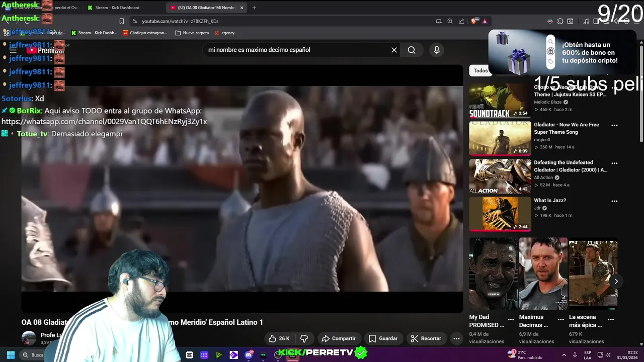Viewport: 644px width, 362px height.
Task: Play Gladiator - Now We Are Free video
Action: [x=500, y=138]
